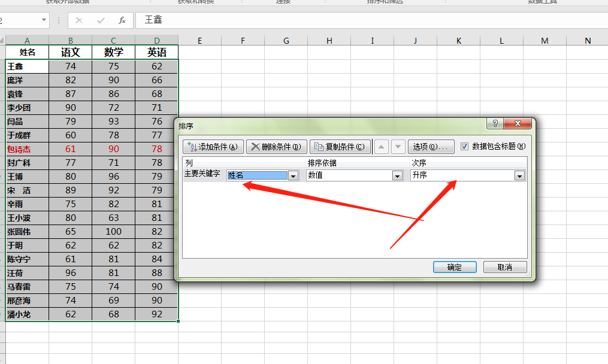Move sort condition down arrow

398,147
